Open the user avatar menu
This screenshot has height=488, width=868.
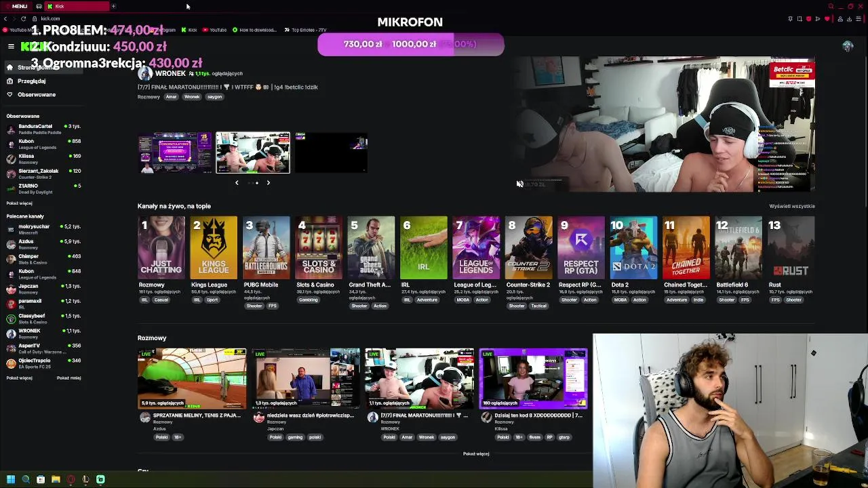coord(848,46)
